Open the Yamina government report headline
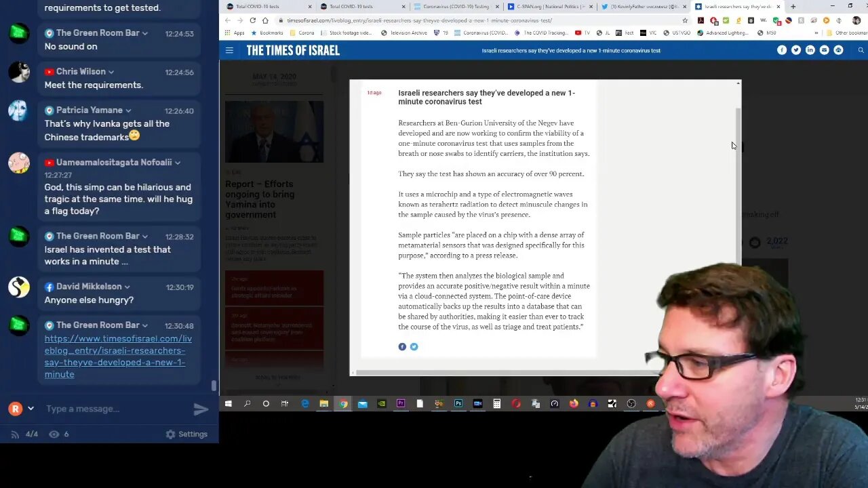The width and height of the screenshot is (868, 488). click(259, 199)
